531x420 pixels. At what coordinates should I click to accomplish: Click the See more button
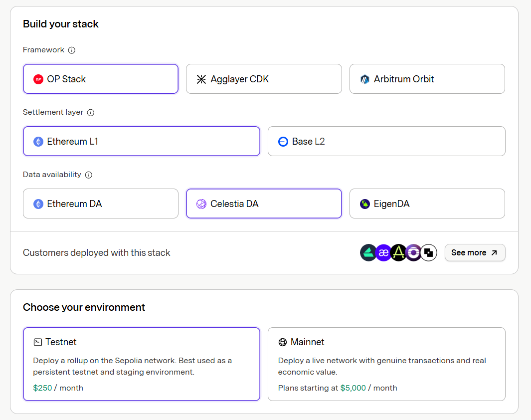(x=474, y=252)
